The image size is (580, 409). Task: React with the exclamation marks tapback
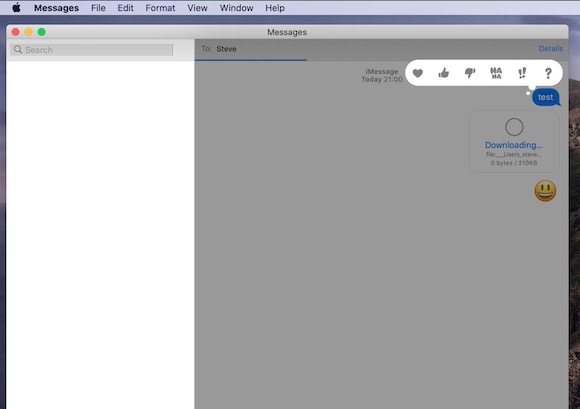[x=522, y=73]
